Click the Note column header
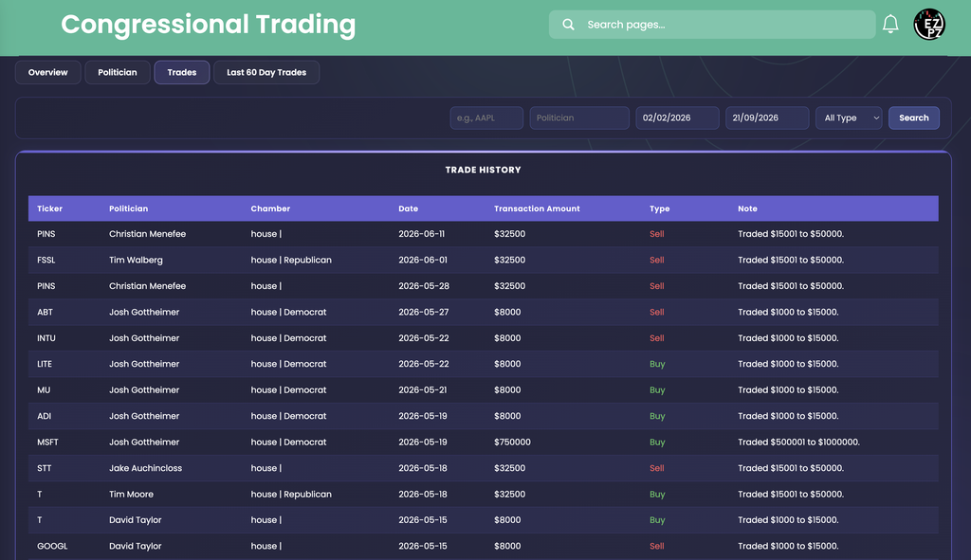The width and height of the screenshot is (971, 560). coord(747,208)
